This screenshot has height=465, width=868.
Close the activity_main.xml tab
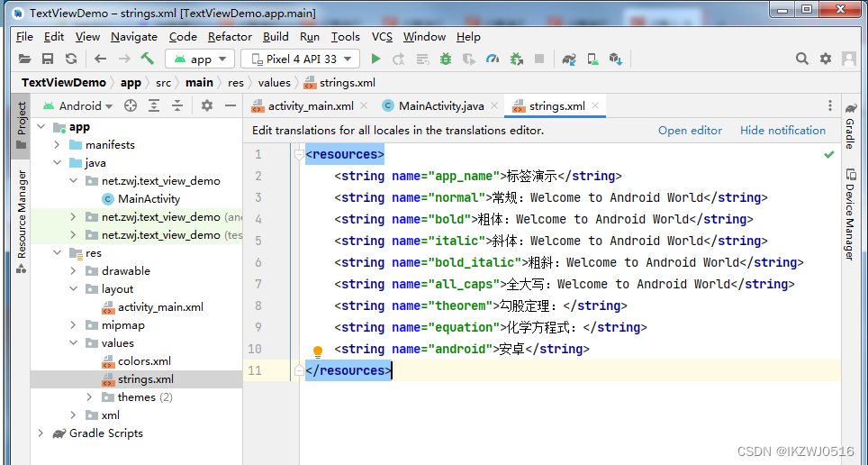tap(364, 105)
